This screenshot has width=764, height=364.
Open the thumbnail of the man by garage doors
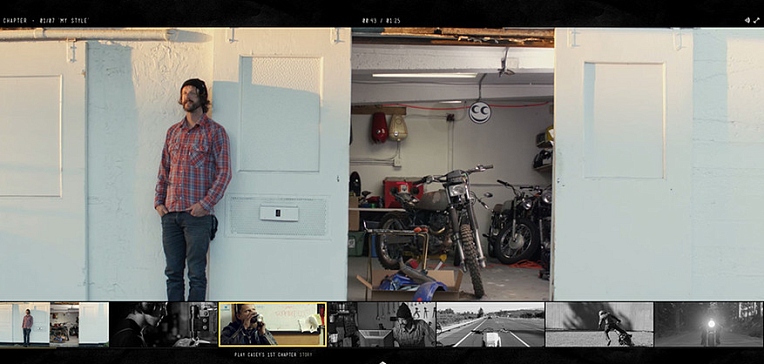point(55,324)
